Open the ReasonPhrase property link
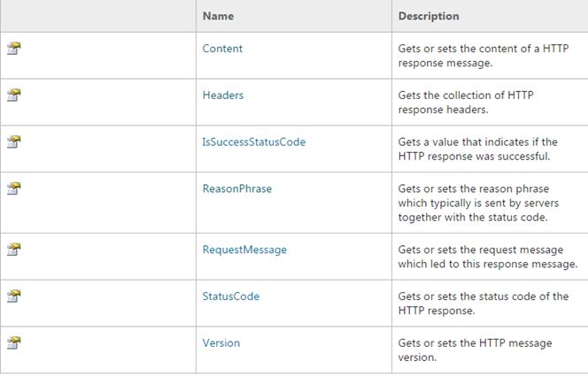This screenshot has height=376, width=588. 237,188
